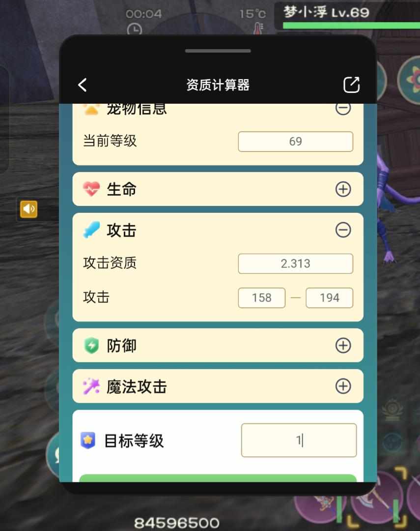Collapse the 攻击 section
This screenshot has height=531, width=420.
click(x=343, y=230)
